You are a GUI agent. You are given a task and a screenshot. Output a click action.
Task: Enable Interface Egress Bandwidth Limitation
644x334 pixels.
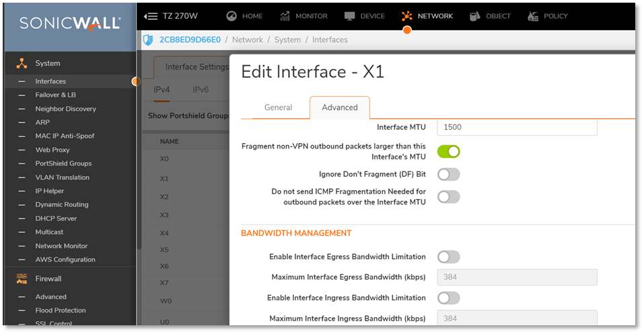(448, 257)
